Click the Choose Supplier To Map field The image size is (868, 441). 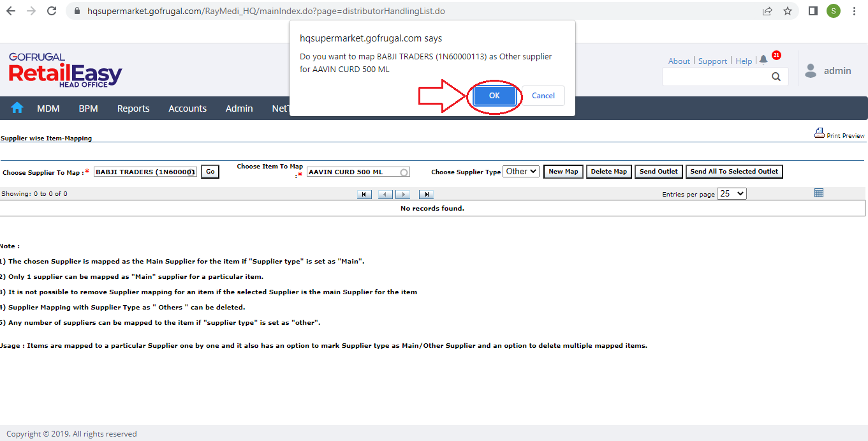coord(145,172)
